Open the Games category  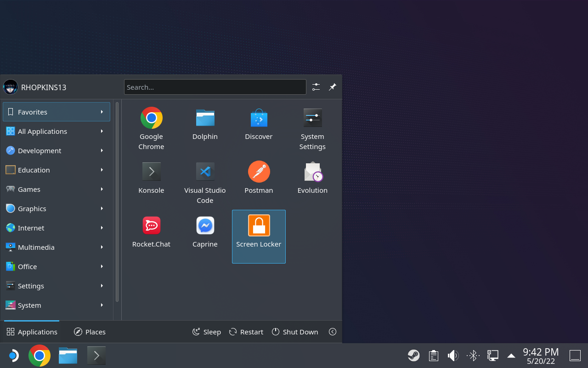click(57, 189)
